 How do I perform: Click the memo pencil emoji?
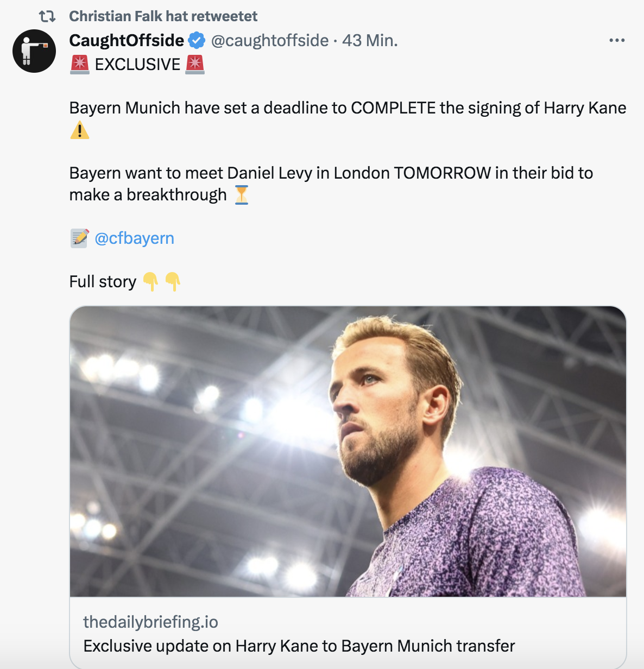pos(79,238)
